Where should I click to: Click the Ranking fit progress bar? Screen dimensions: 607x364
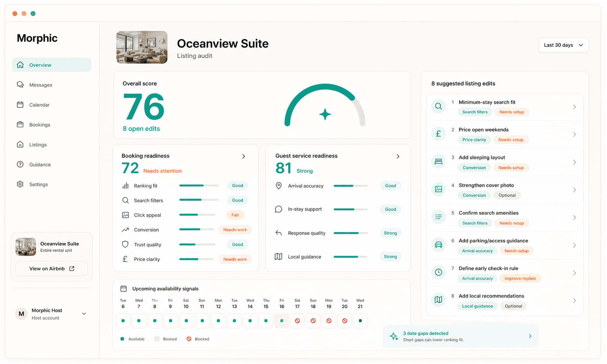click(x=199, y=185)
